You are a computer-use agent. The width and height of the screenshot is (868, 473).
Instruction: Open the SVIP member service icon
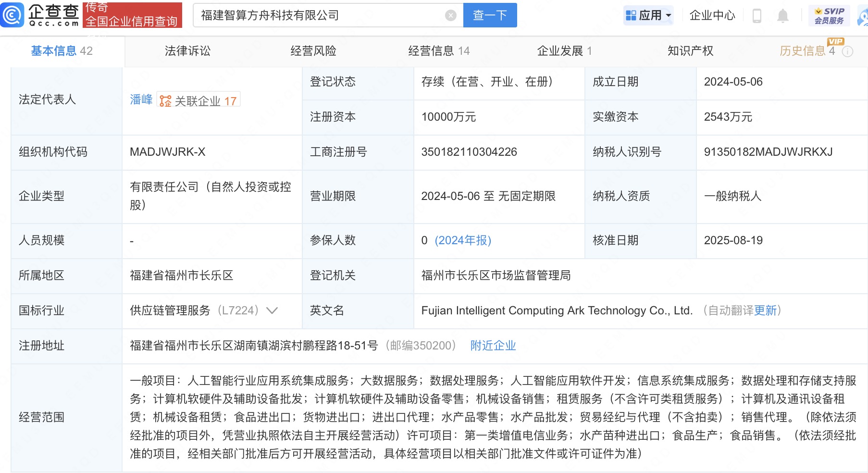829,16
